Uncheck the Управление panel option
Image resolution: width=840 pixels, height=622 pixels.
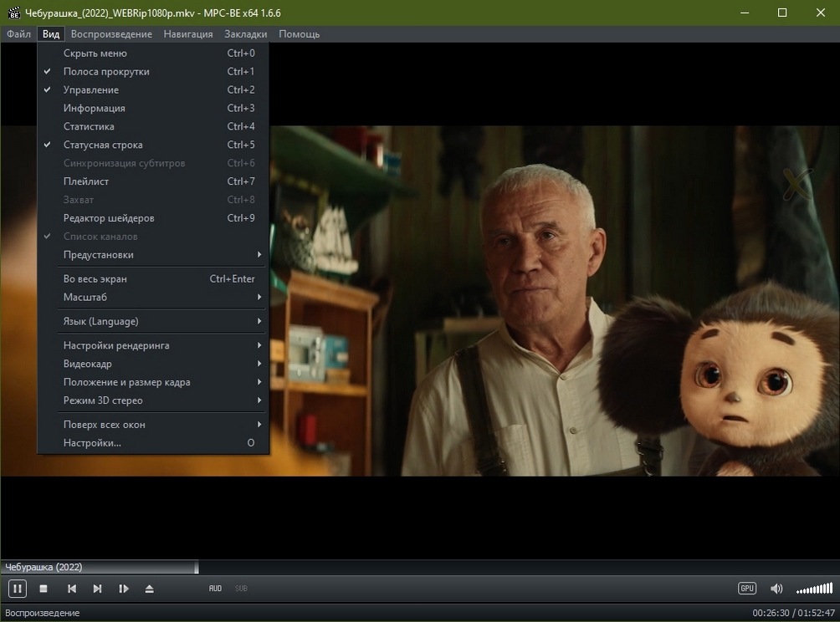tap(153, 89)
